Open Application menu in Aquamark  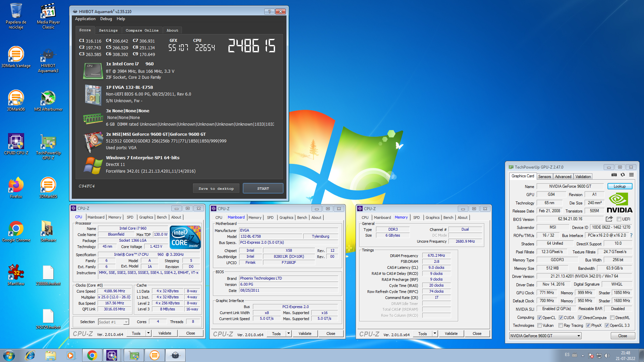coord(85,19)
